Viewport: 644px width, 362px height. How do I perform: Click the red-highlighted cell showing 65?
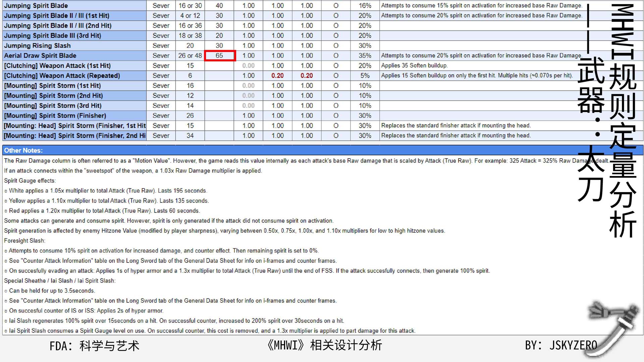pos(220,56)
